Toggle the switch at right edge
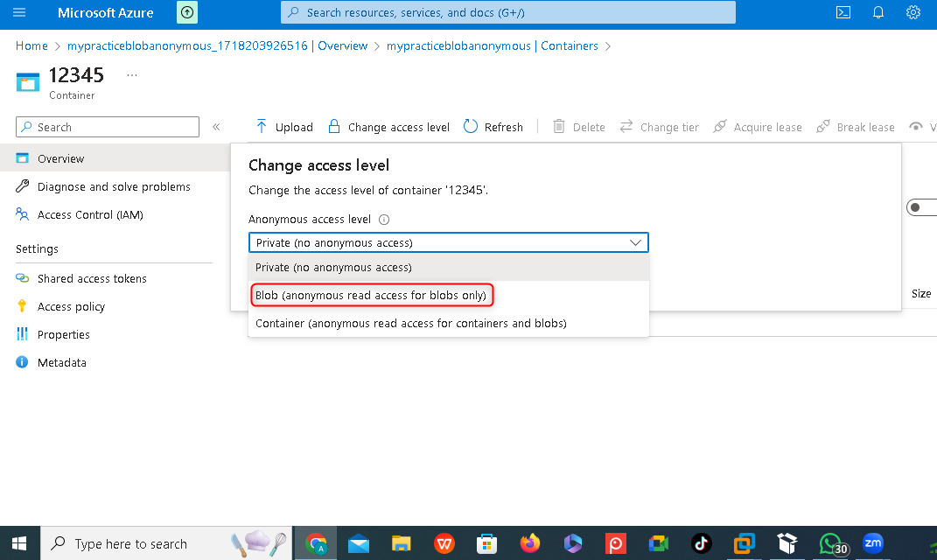The height and width of the screenshot is (560, 937). [x=921, y=207]
